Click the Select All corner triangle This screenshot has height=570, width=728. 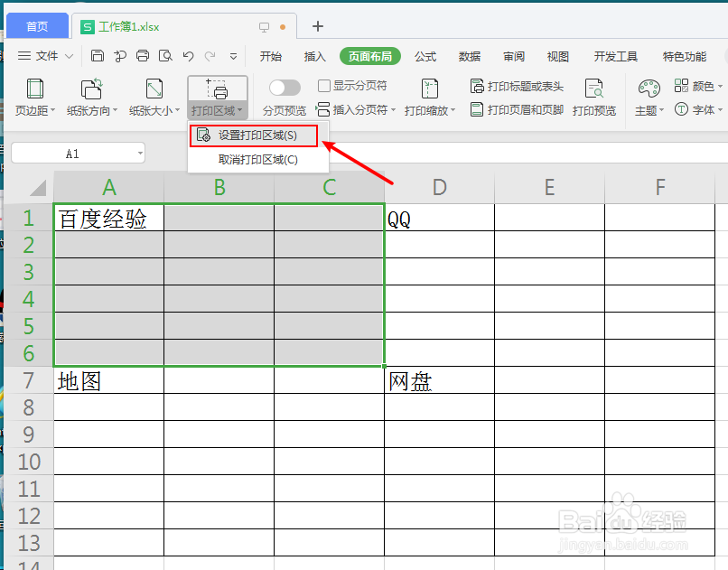(38, 188)
